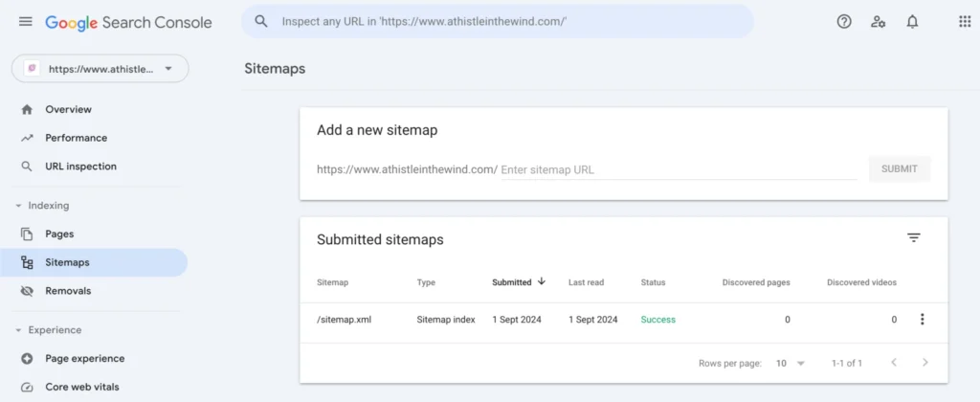Open the Performance report
980x402 pixels.
76,138
